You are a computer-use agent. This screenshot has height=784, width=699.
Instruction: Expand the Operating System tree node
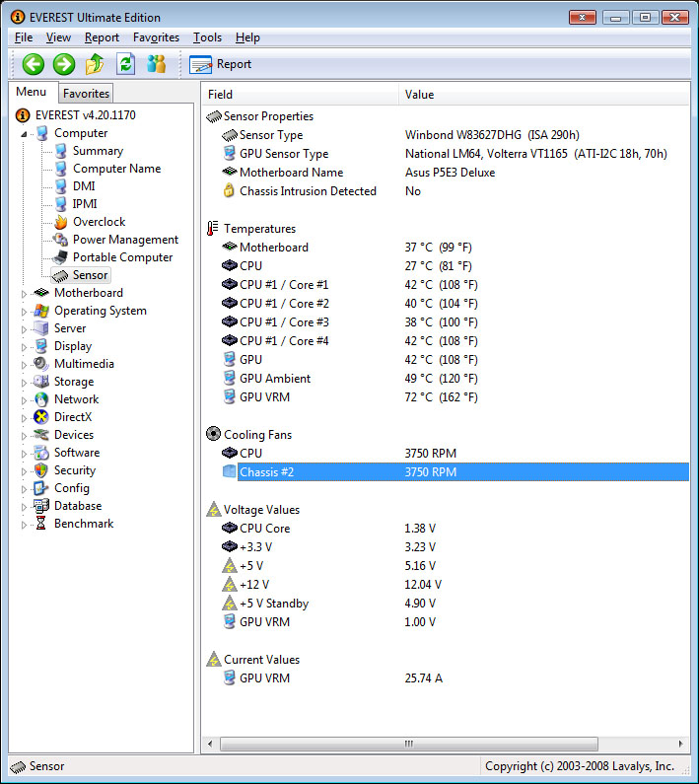tap(24, 312)
